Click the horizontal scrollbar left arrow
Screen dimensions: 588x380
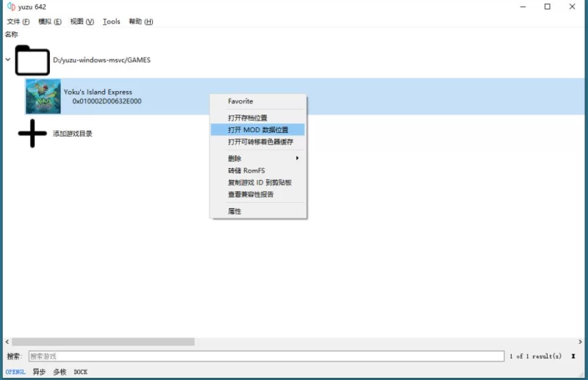click(7, 342)
